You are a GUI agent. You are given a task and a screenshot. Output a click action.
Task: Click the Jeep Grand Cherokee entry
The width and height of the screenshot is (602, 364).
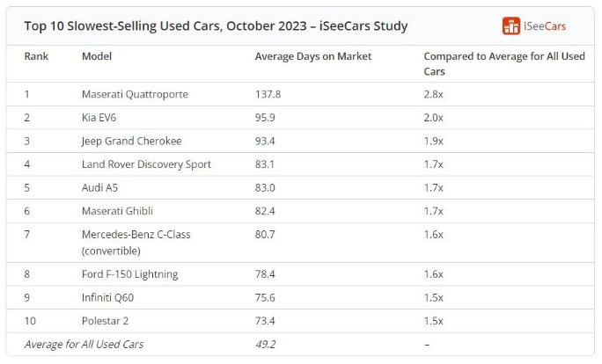coord(134,141)
